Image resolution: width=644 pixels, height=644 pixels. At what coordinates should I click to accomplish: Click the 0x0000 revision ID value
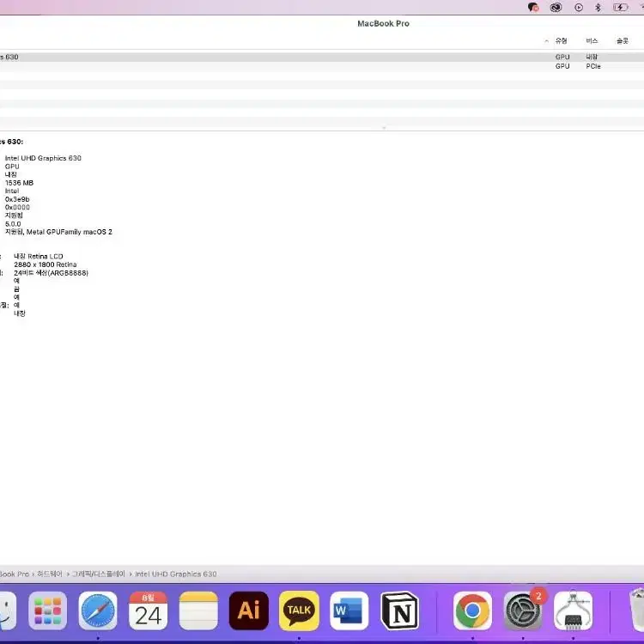click(x=17, y=208)
